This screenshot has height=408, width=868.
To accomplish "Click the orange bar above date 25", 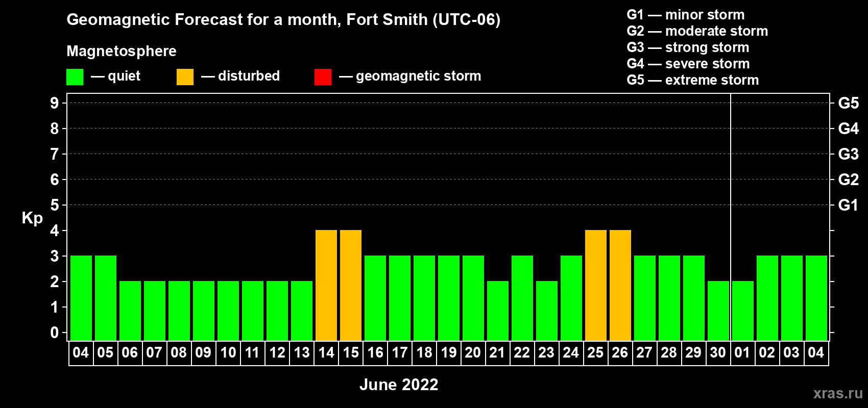I will [x=596, y=286].
